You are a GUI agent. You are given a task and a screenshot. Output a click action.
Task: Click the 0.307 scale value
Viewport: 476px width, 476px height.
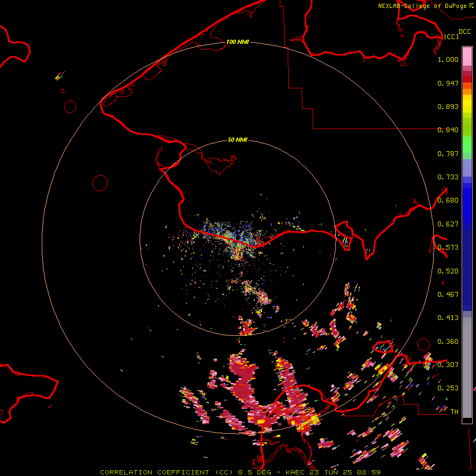pyautogui.click(x=448, y=364)
